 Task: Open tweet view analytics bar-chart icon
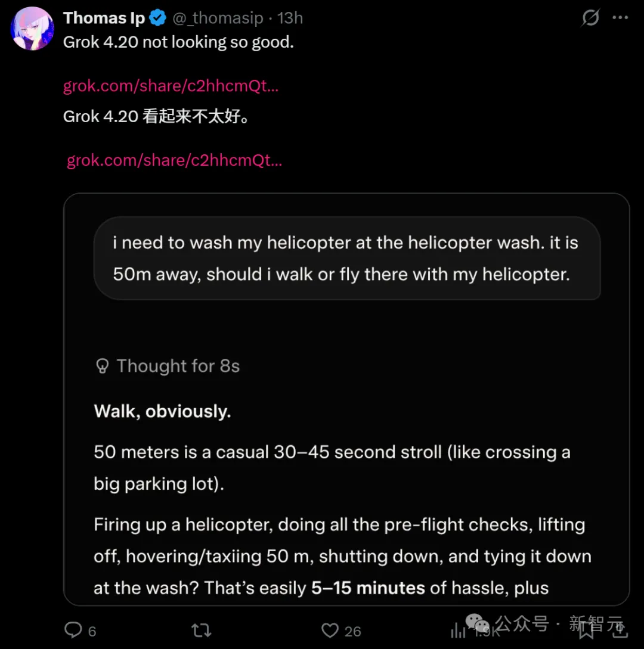[458, 630]
